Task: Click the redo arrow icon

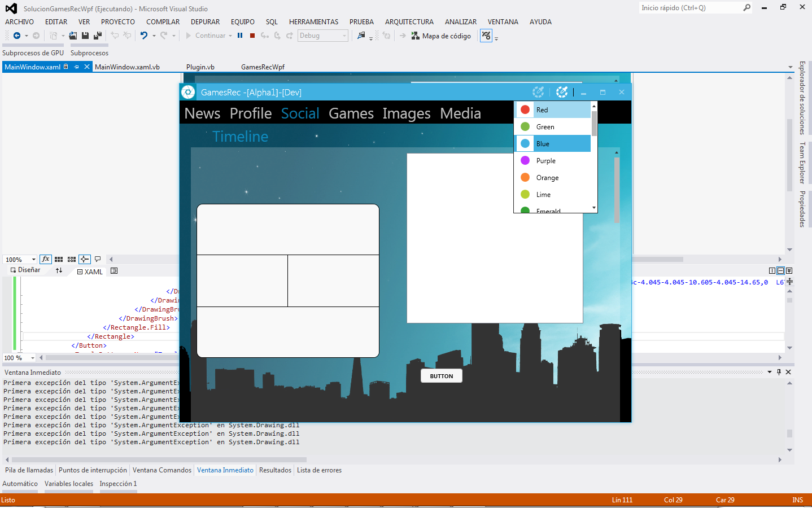Action: pyautogui.click(x=164, y=36)
